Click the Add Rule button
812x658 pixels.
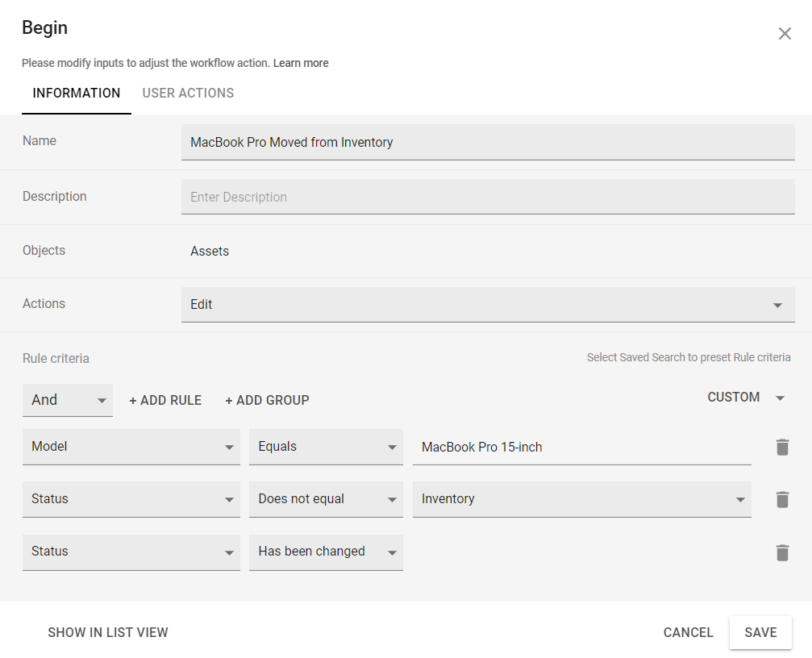click(165, 400)
